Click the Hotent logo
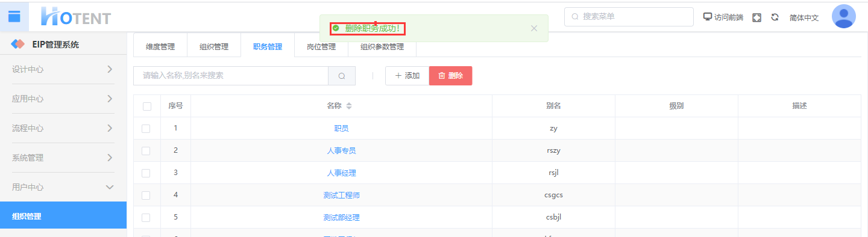Viewport: 868px width, 237px height. (75, 16)
